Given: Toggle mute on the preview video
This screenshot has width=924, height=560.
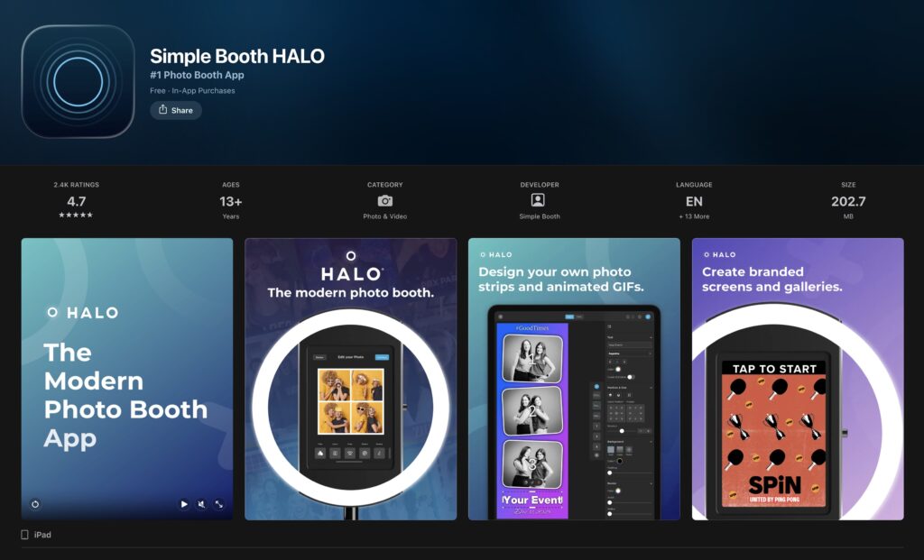Looking at the screenshot, I should pyautogui.click(x=201, y=504).
